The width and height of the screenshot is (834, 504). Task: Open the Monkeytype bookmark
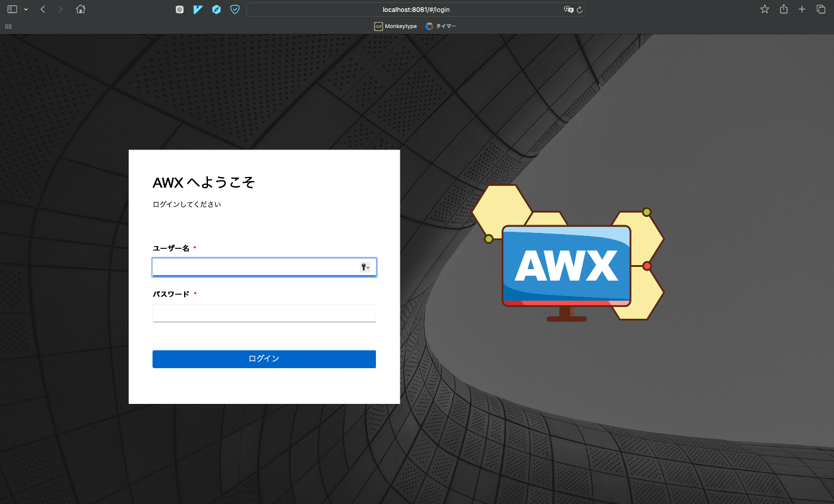pos(396,26)
